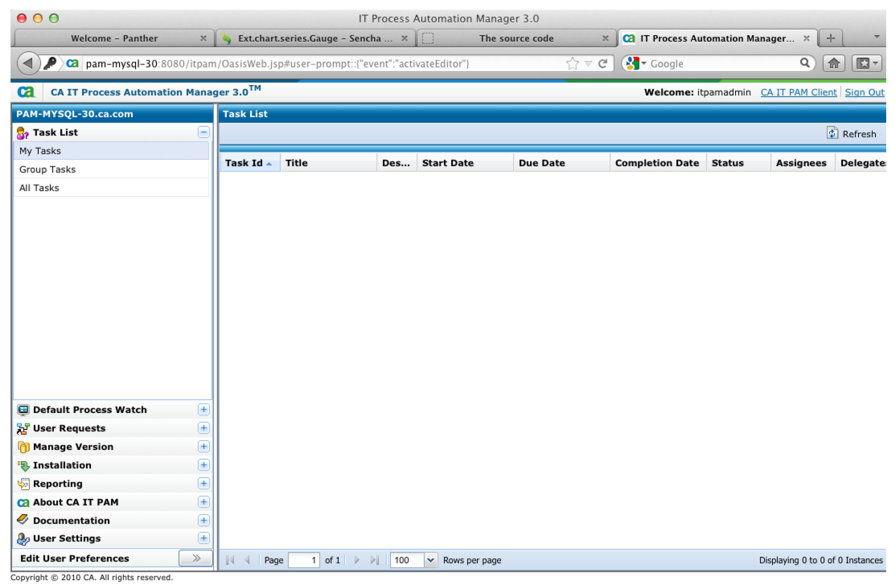Click the User Requests icon in sidebar
Viewport: 895px width, 588px height.
[23, 428]
